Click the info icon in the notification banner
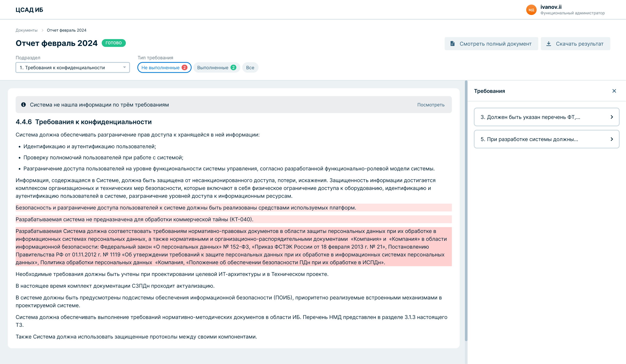This screenshot has height=364, width=626. pyautogui.click(x=24, y=105)
